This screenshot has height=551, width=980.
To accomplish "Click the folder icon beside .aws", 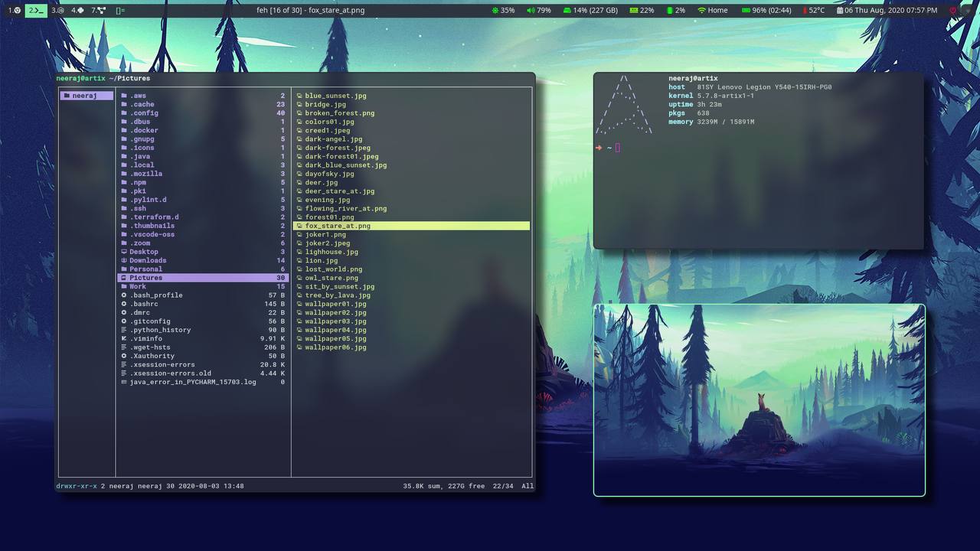I will click(124, 96).
